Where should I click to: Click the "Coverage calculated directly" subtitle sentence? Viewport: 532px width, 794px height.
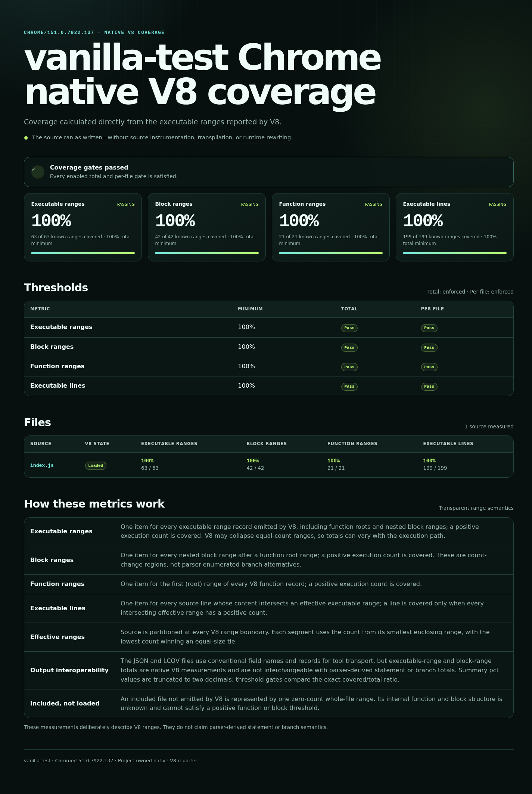pos(153,122)
